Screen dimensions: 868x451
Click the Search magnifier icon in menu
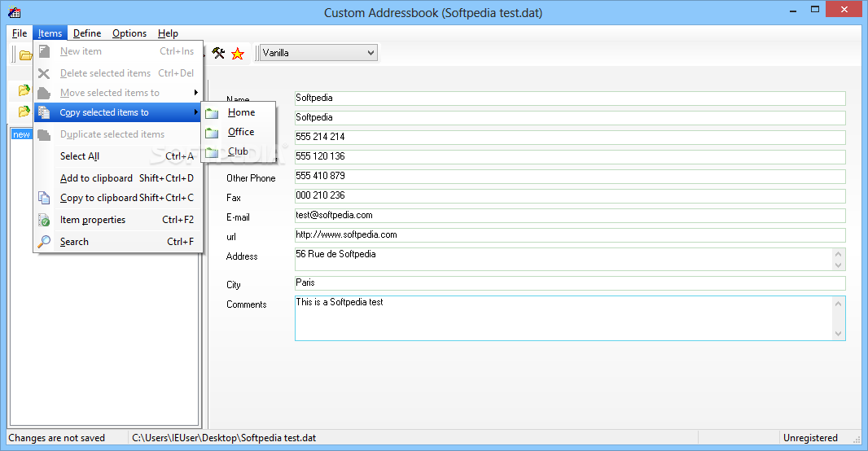[x=44, y=242]
